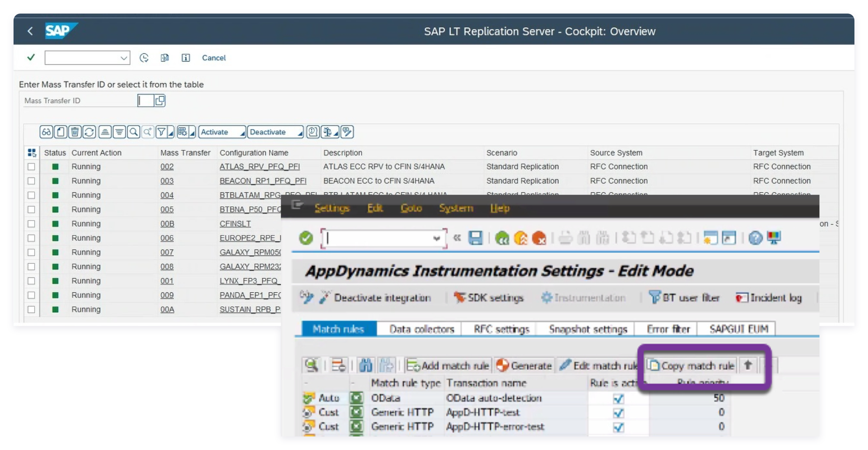This screenshot has width=868, height=450.
Task: Click the clock execute icon in the Cockpit toolbar
Action: click(x=144, y=58)
